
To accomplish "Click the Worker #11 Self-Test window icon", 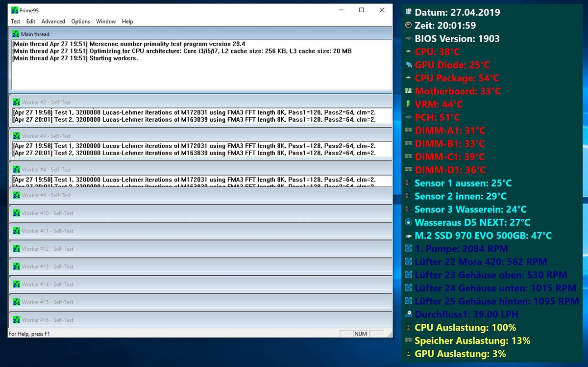I will point(17,231).
